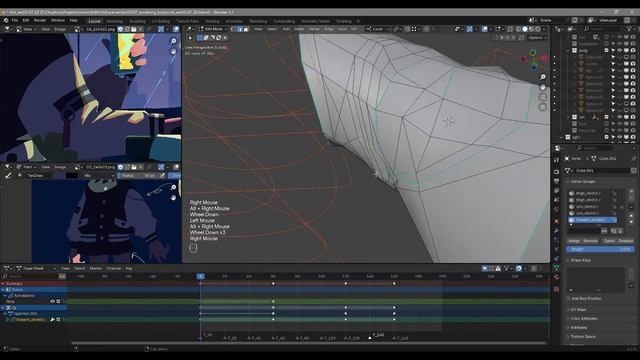Select edge select mode icon
The width and height of the screenshot is (640, 360).
240,29
